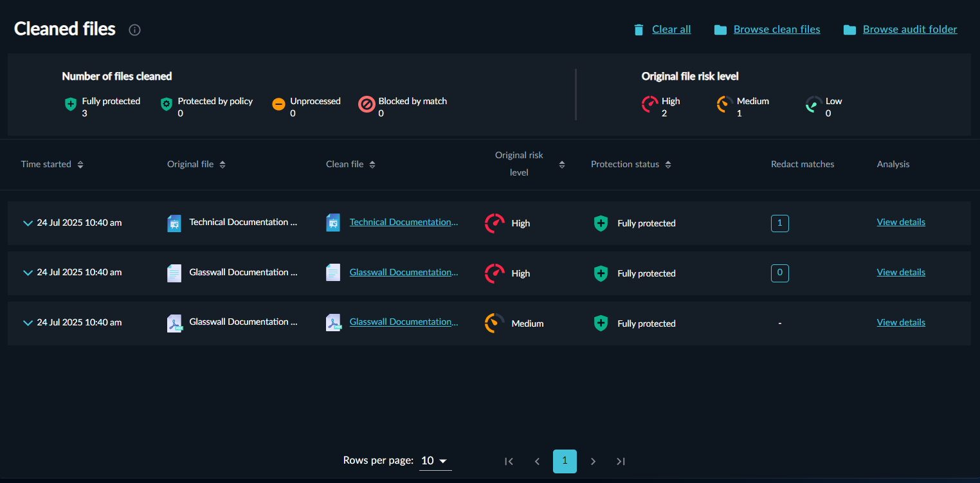This screenshot has height=483, width=980.
Task: Sort table by Time started column
Action: click(x=80, y=165)
